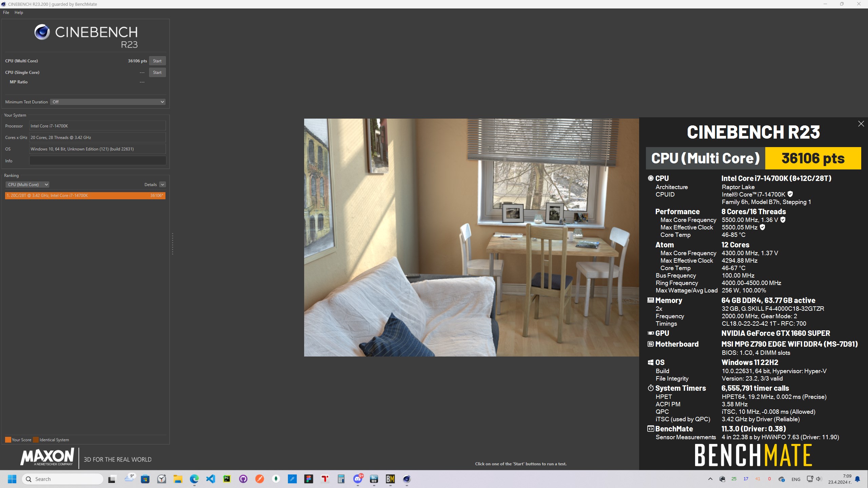Expand the Details dropdown arrow
868x488 pixels.
tap(163, 185)
